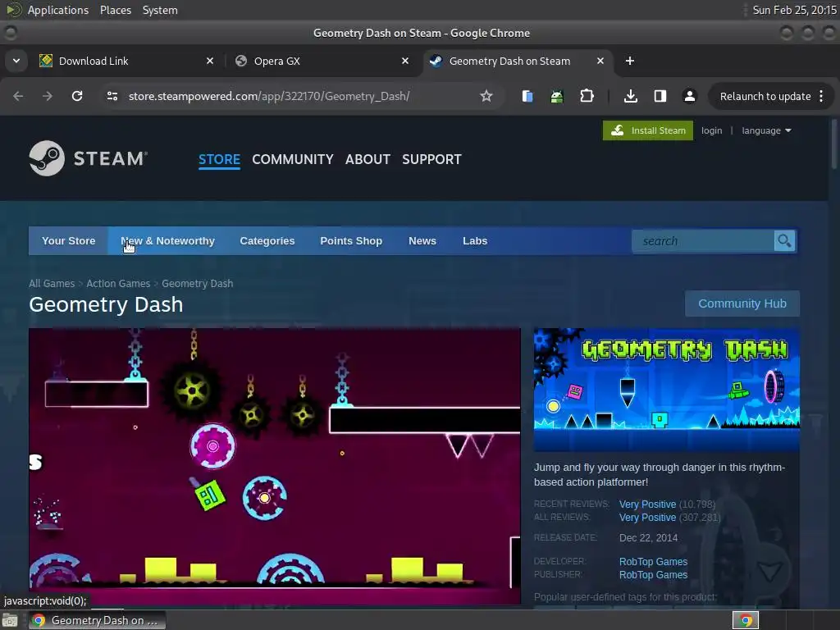Click release date Dec 22, 2014 text

coord(648,538)
